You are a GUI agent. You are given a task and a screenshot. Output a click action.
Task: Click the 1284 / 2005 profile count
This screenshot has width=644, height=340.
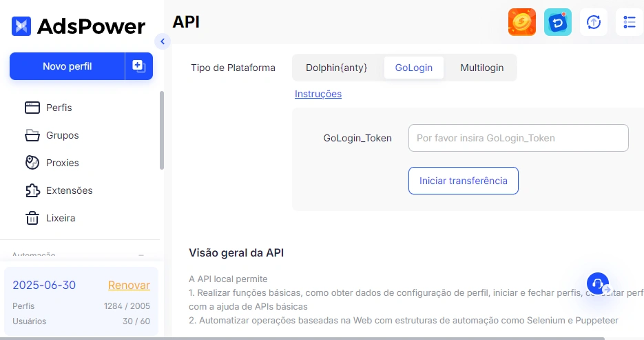pos(127,306)
